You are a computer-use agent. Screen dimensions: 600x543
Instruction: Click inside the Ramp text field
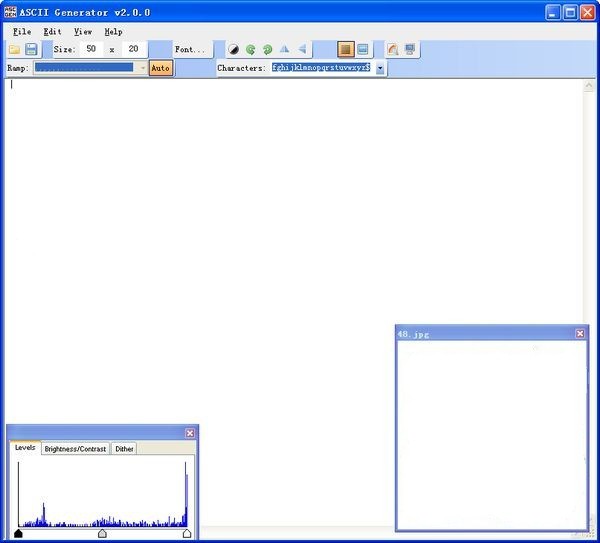coord(86,68)
